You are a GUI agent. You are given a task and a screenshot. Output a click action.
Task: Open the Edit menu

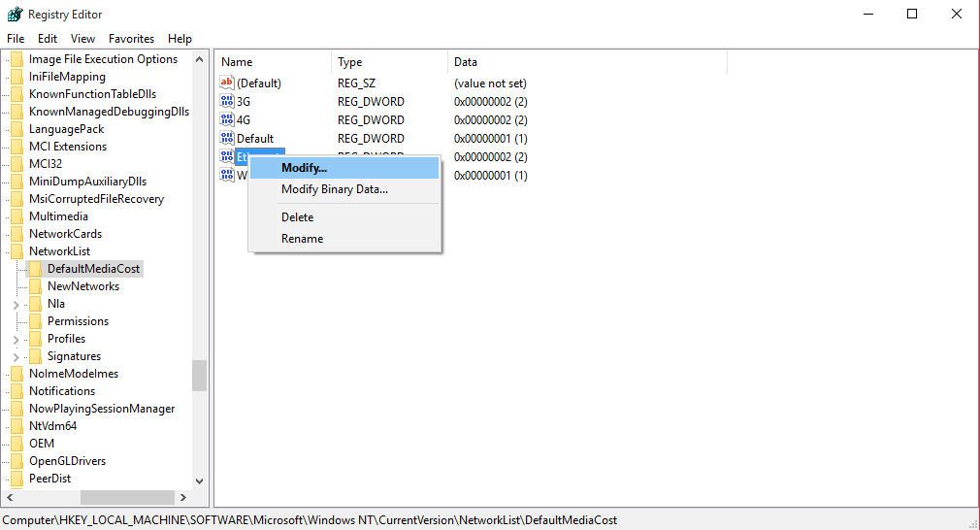click(x=48, y=39)
